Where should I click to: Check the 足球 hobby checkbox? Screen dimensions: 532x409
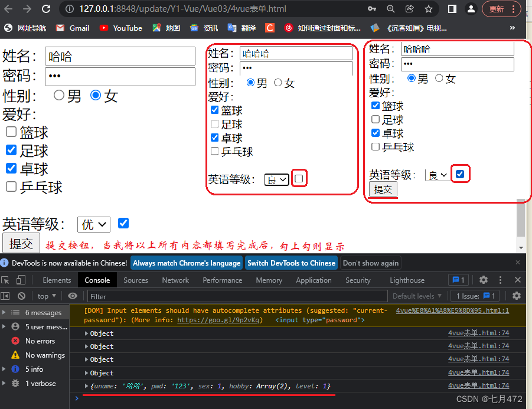click(11, 150)
